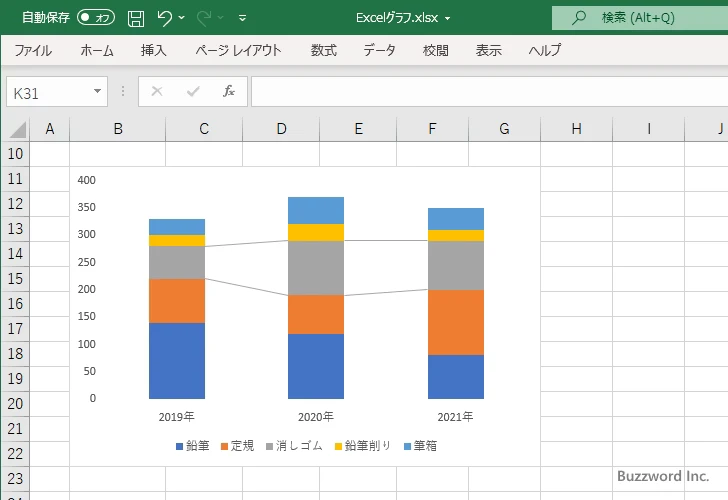The height and width of the screenshot is (500, 728).
Task: Click cell I18 in the worksheet
Action: pyautogui.click(x=649, y=354)
